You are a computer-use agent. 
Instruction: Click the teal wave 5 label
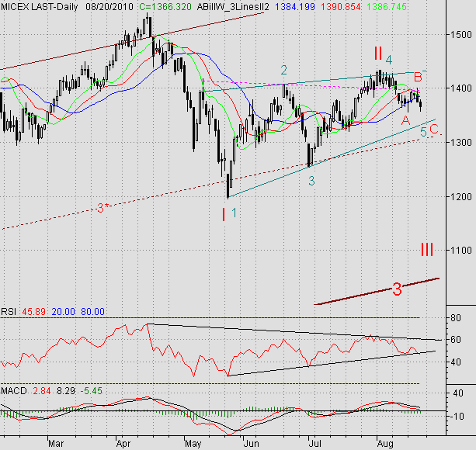[423, 132]
